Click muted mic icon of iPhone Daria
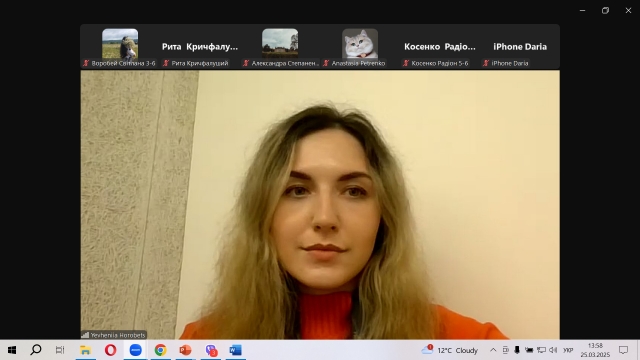 486,63
